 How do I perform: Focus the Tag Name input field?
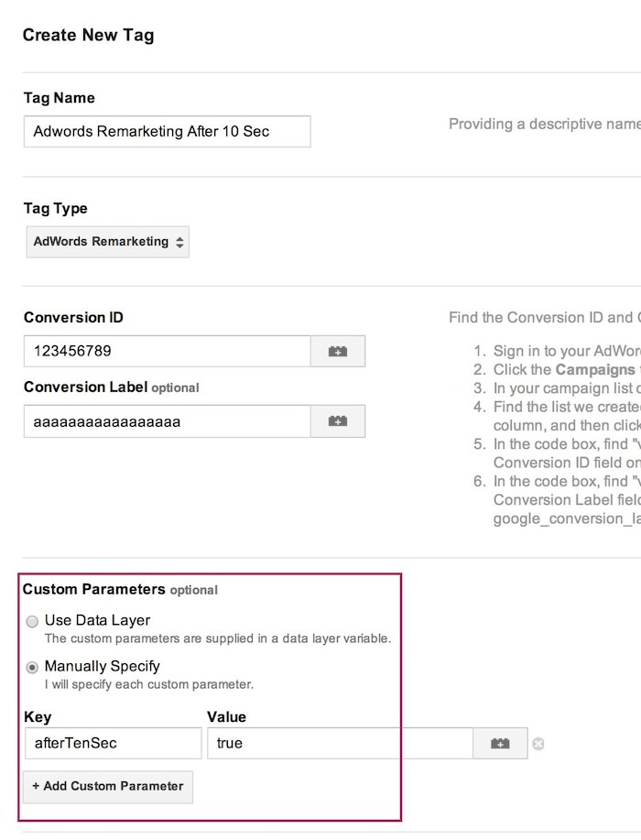tap(167, 131)
